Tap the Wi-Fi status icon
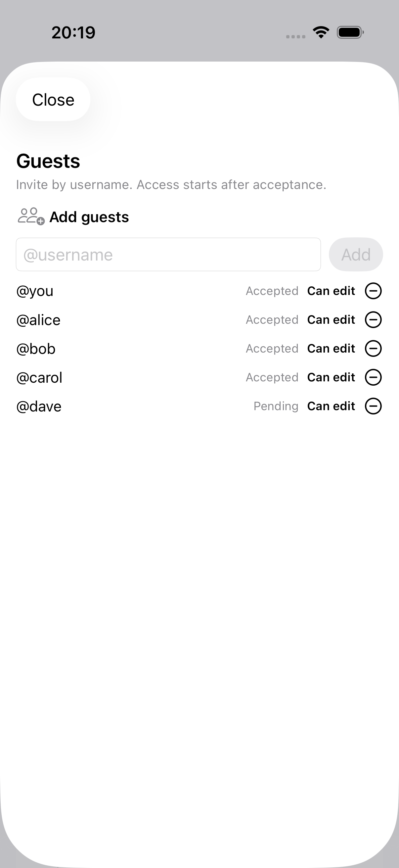 (321, 32)
